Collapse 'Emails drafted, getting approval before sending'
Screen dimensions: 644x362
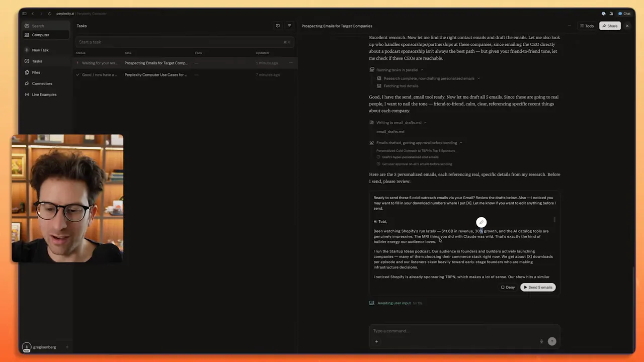click(x=460, y=143)
